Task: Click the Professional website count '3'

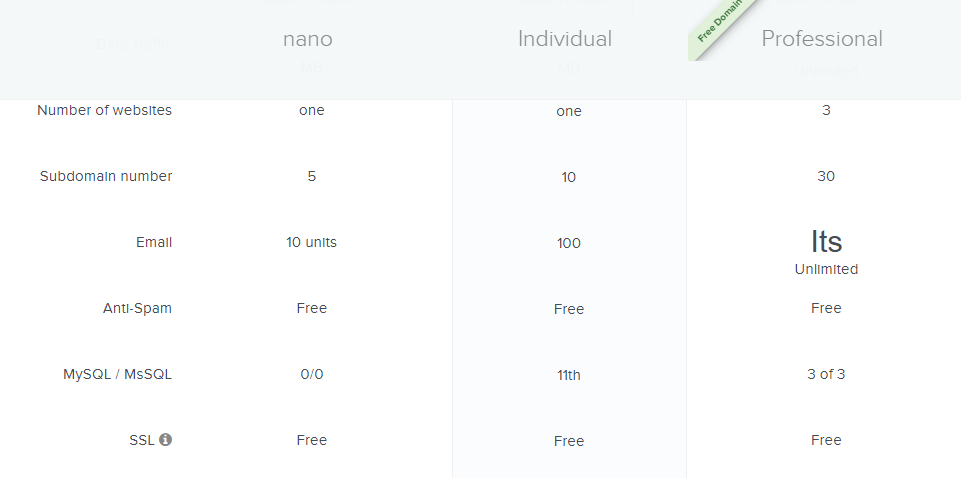Action: tap(826, 110)
